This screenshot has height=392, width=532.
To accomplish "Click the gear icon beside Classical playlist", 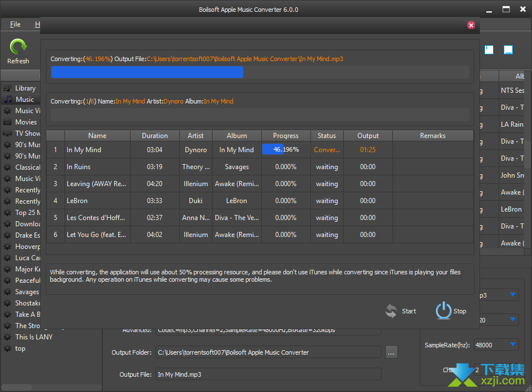I will click(x=7, y=167).
